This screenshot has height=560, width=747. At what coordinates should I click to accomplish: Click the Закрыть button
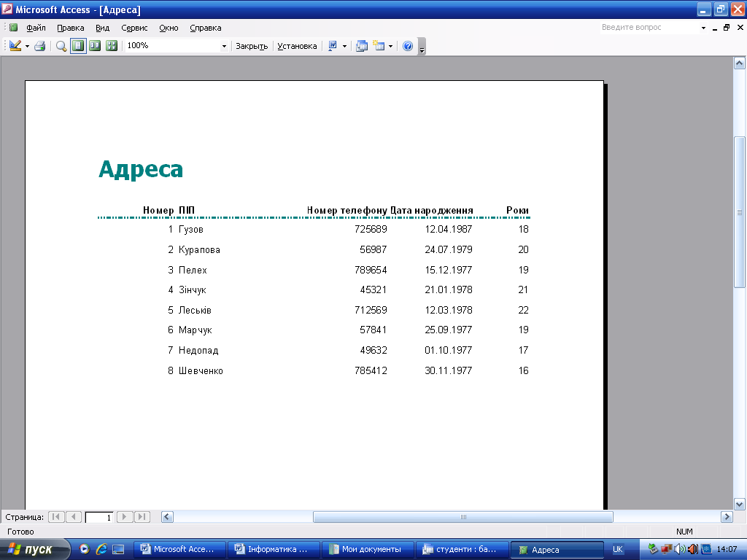(252, 46)
